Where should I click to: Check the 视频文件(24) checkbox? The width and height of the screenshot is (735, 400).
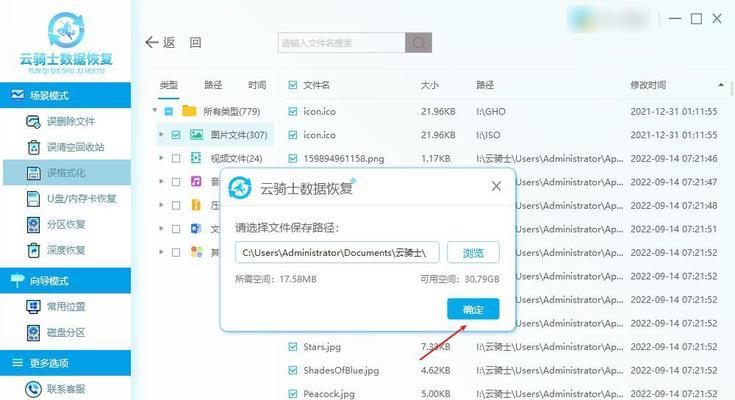[x=176, y=158]
